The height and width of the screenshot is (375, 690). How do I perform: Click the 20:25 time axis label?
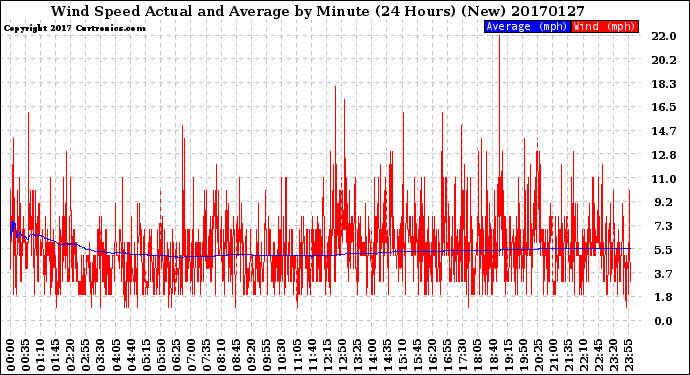538,355
